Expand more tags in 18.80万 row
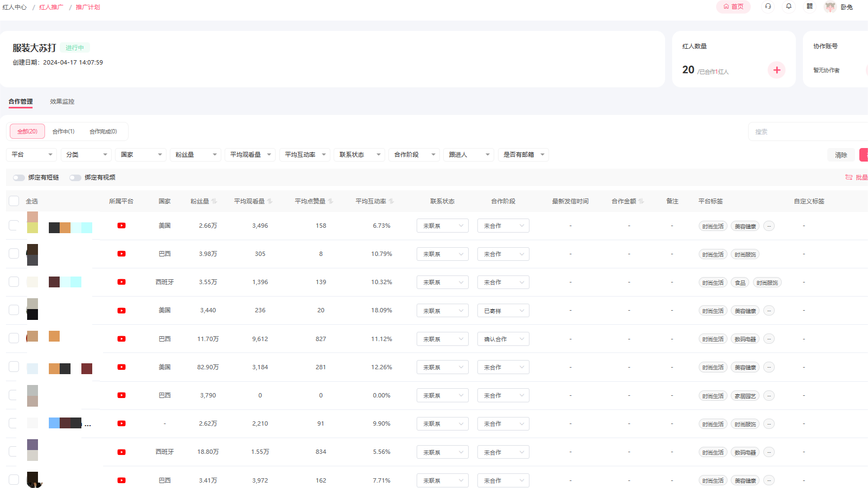 point(769,452)
